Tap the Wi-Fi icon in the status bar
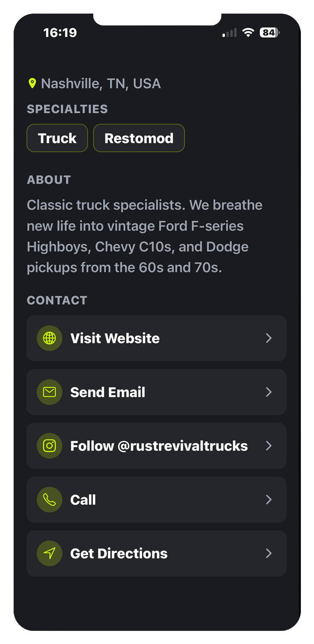 248,33
